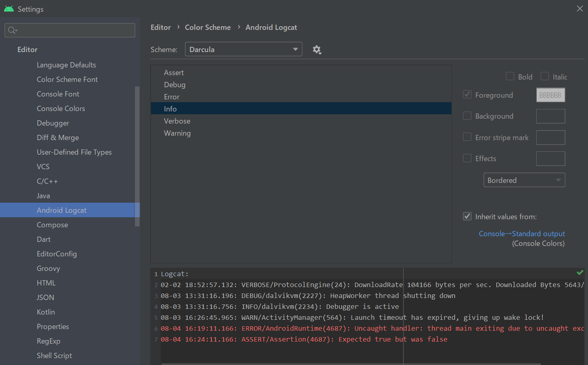588x365 pixels.
Task: Click the Editor breadcrumb
Action: [x=161, y=27]
